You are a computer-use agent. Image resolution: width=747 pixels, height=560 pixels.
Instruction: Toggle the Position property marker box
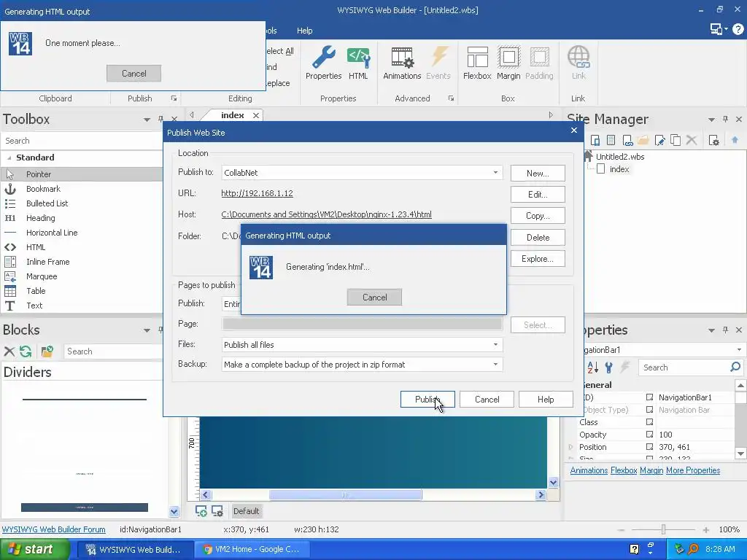click(649, 447)
